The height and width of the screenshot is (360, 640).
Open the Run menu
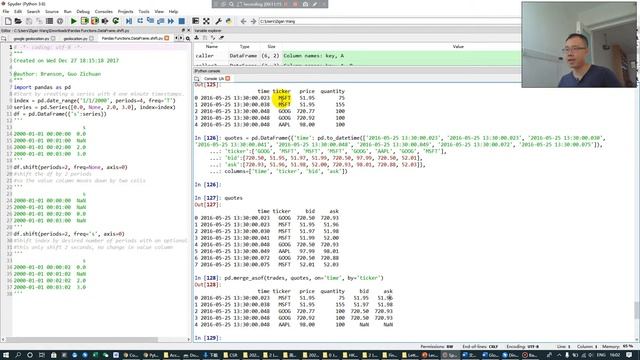coord(68,11)
